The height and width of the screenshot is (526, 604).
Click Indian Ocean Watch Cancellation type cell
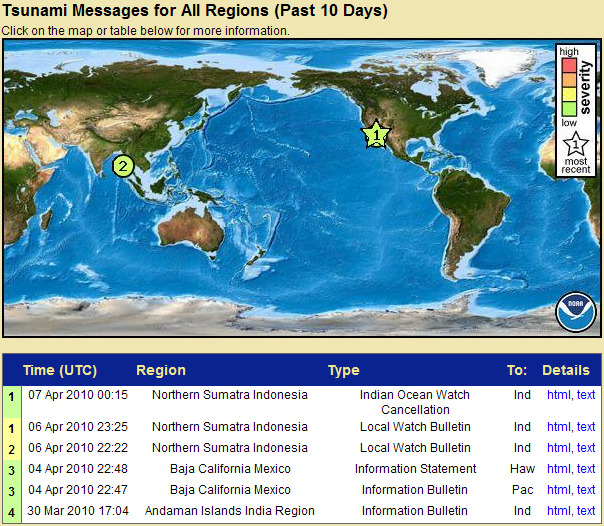415,402
